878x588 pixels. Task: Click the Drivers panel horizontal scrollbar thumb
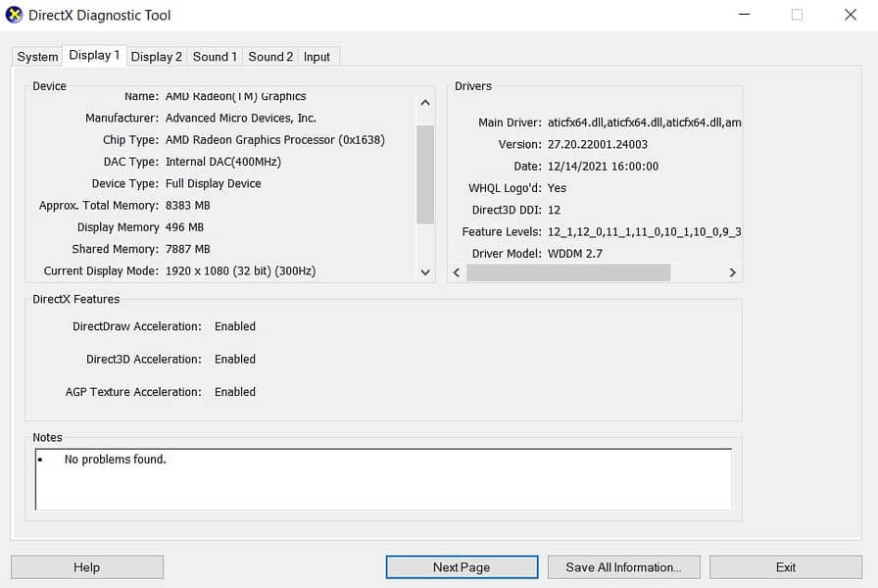click(567, 272)
